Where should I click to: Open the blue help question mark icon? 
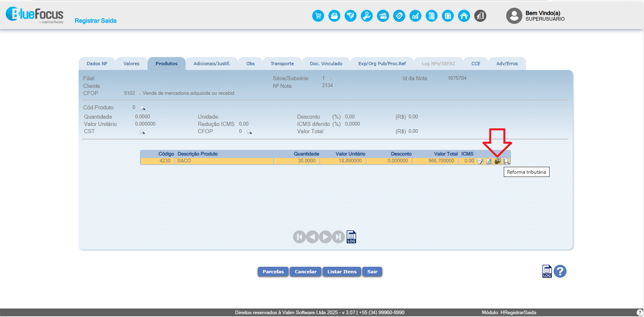click(560, 271)
